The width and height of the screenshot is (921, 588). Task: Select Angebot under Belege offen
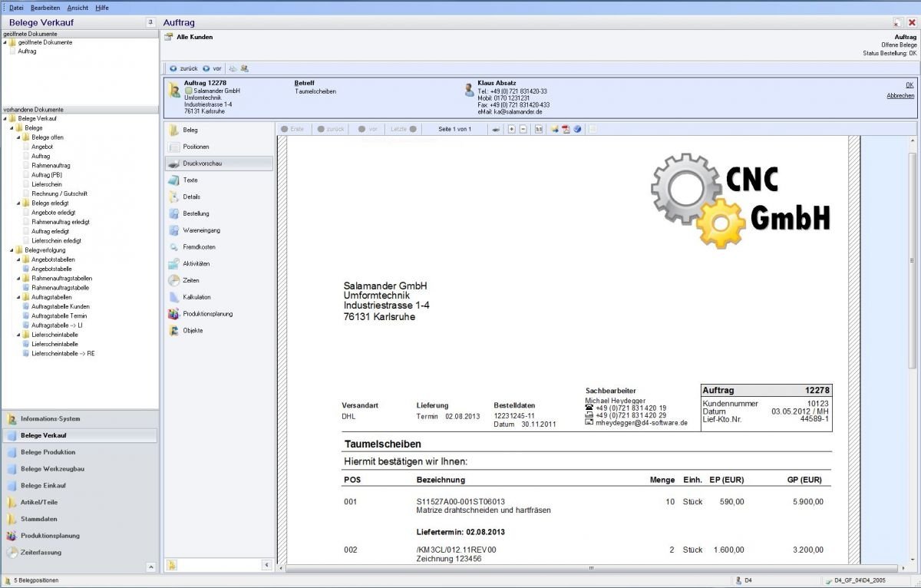point(42,147)
